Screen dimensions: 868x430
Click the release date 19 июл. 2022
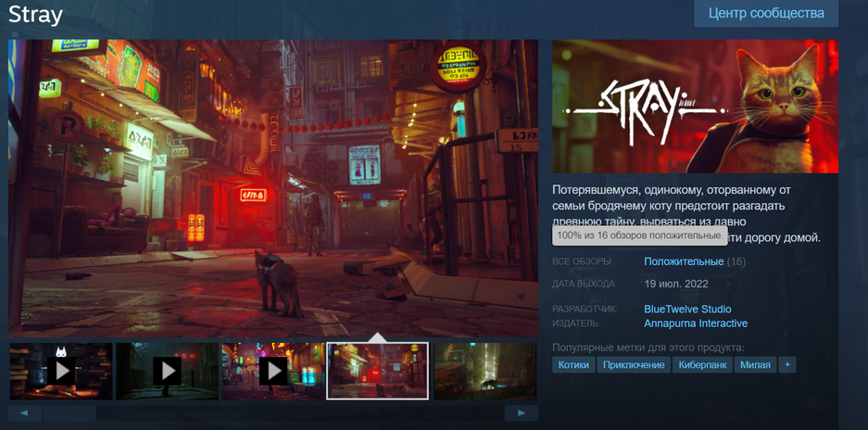pos(676,285)
